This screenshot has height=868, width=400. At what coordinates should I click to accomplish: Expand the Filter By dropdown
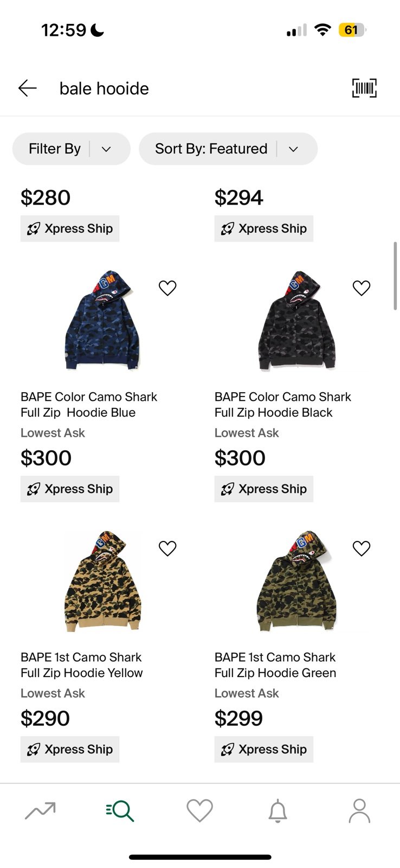coord(72,149)
